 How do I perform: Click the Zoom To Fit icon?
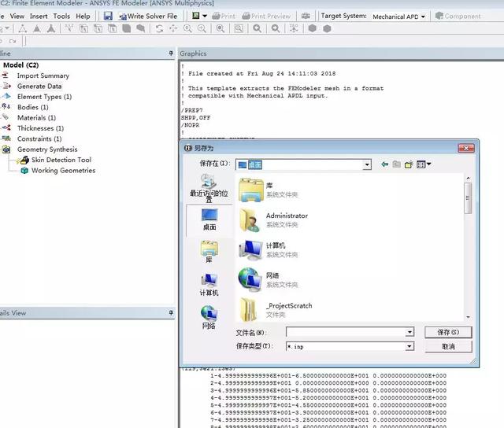point(220,28)
